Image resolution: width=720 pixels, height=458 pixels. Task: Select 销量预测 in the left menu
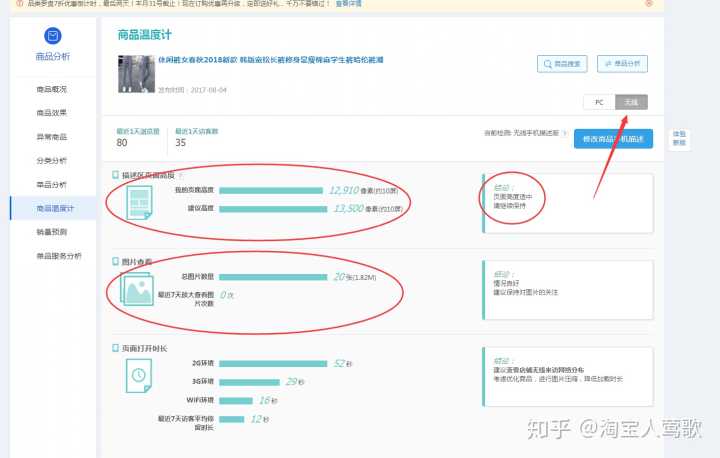pos(52,232)
